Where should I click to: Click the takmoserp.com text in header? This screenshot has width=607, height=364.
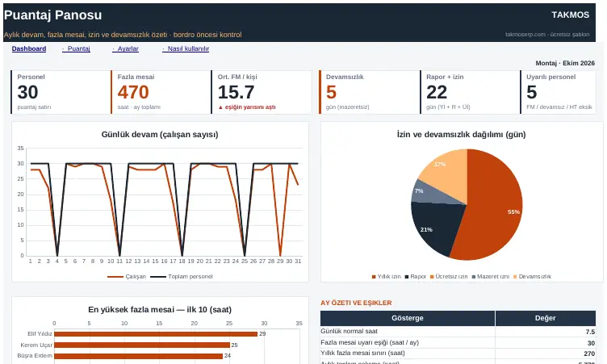coord(525,35)
